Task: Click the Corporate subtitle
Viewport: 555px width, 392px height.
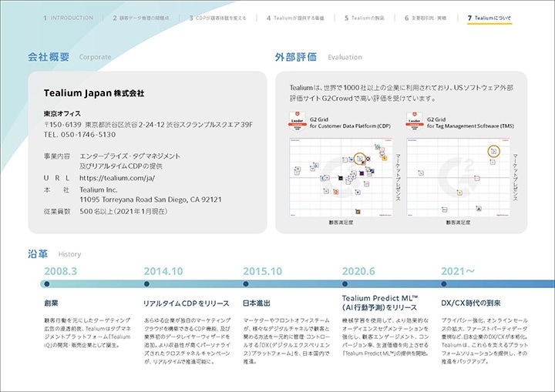Action: (x=95, y=57)
